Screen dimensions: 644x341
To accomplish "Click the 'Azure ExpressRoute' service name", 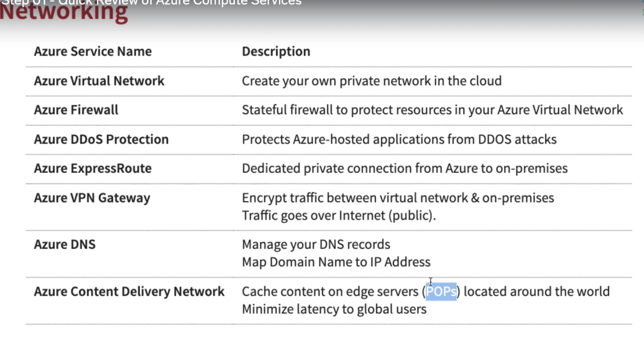I will coord(92,169).
